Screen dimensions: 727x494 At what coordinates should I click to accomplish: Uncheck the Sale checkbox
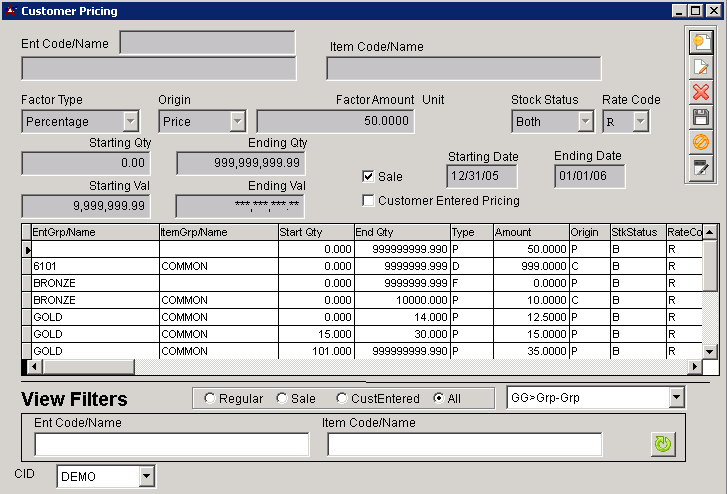(x=368, y=177)
